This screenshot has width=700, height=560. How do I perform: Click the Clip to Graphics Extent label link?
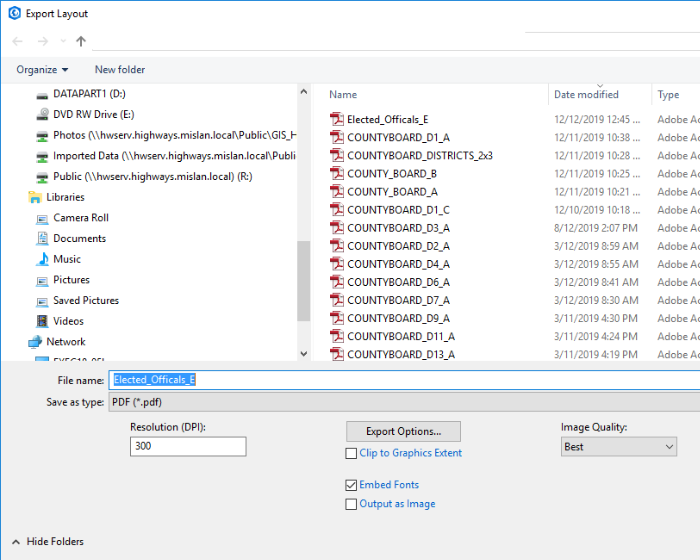pyautogui.click(x=411, y=453)
